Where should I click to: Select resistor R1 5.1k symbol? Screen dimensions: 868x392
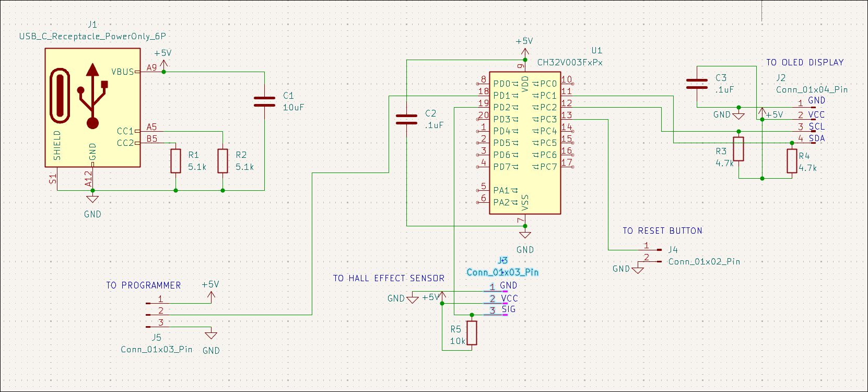175,161
